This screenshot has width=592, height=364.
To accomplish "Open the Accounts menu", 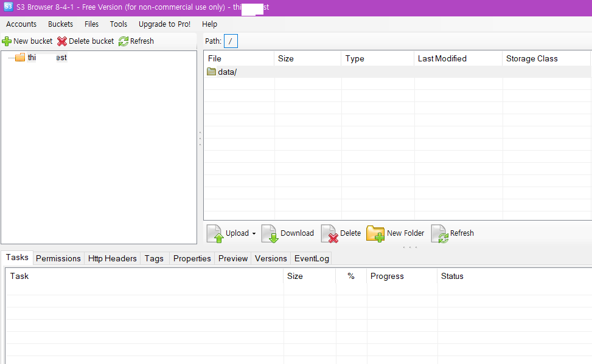I will (21, 24).
